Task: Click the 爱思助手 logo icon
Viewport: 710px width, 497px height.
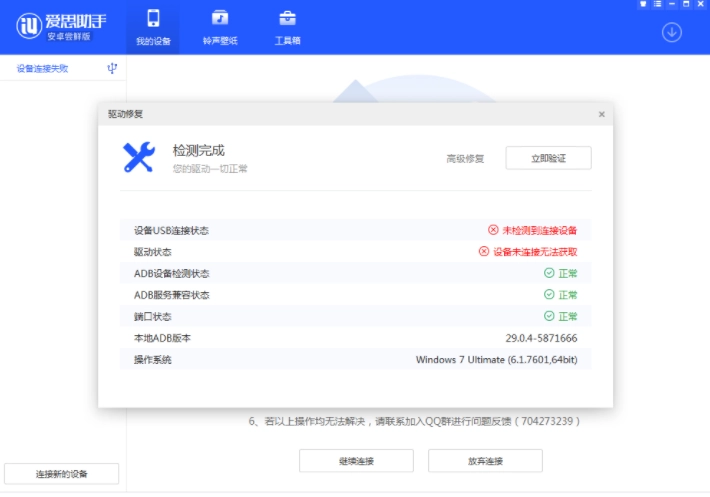Action: [x=27, y=27]
